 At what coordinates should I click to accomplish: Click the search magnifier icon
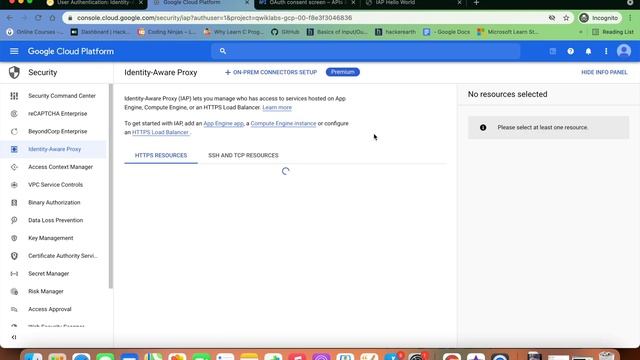click(222, 51)
